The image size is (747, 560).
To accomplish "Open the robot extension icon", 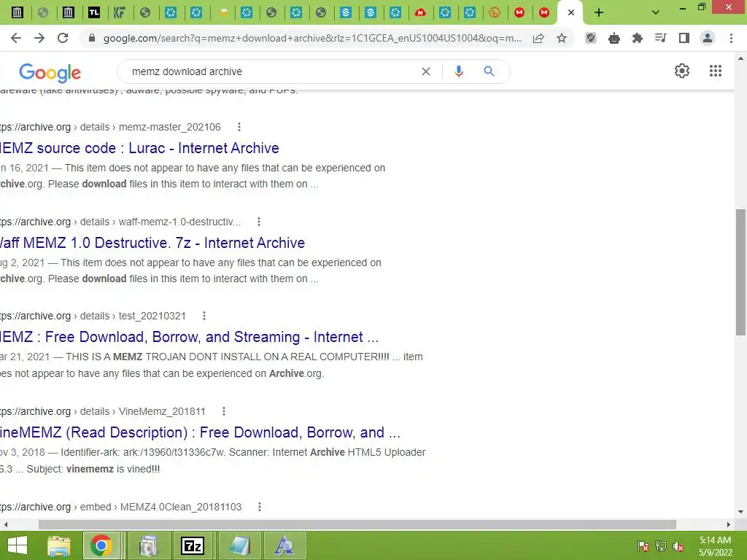I will [x=614, y=38].
